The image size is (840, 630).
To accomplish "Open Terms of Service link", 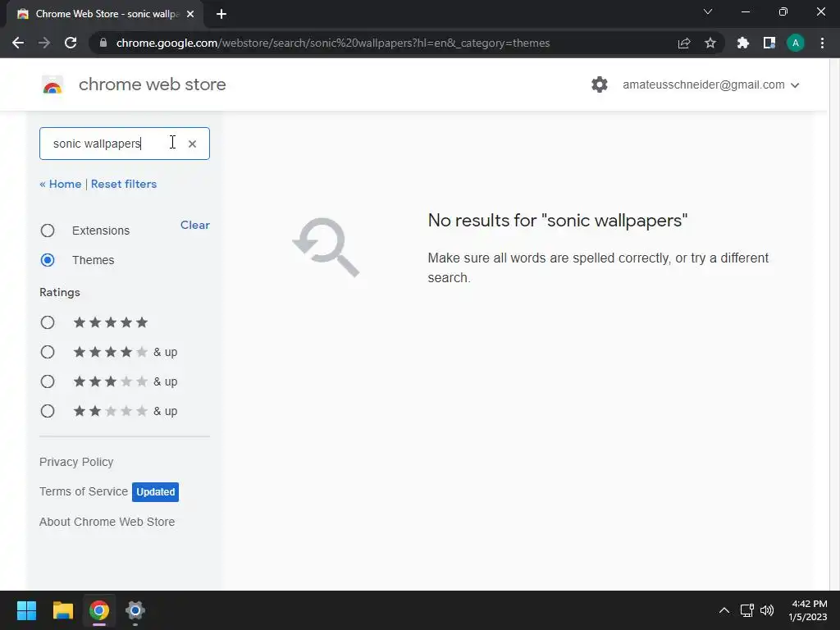I will 84,491.
